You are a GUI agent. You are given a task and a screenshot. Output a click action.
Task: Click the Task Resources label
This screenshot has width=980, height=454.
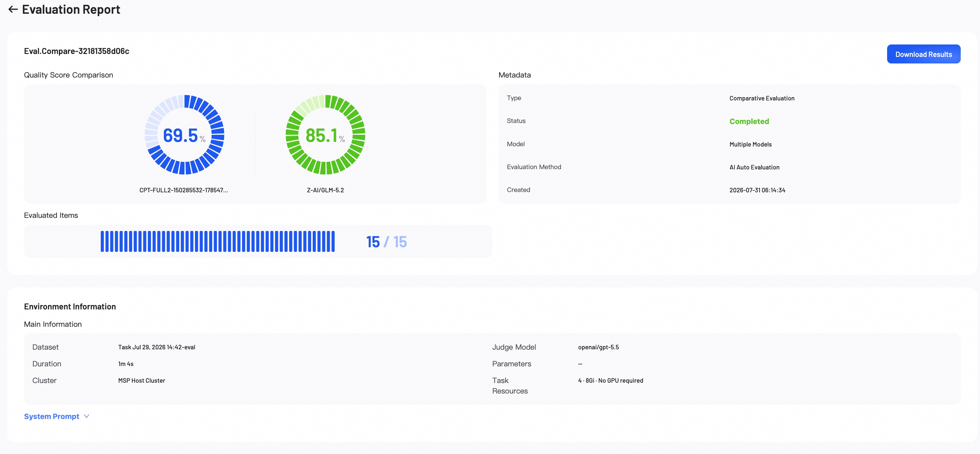(510, 386)
